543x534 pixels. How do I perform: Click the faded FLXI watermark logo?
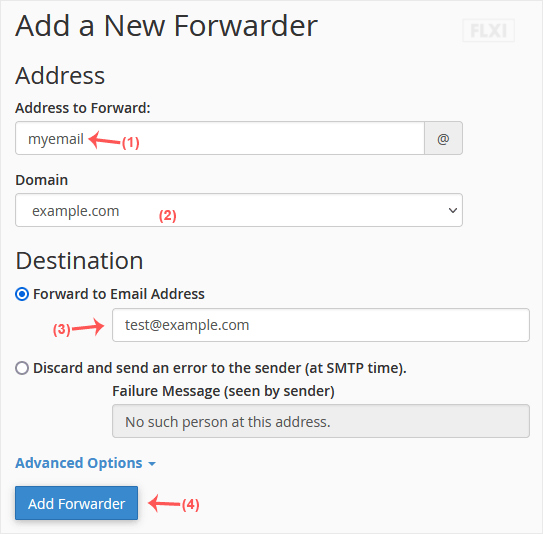tap(488, 30)
